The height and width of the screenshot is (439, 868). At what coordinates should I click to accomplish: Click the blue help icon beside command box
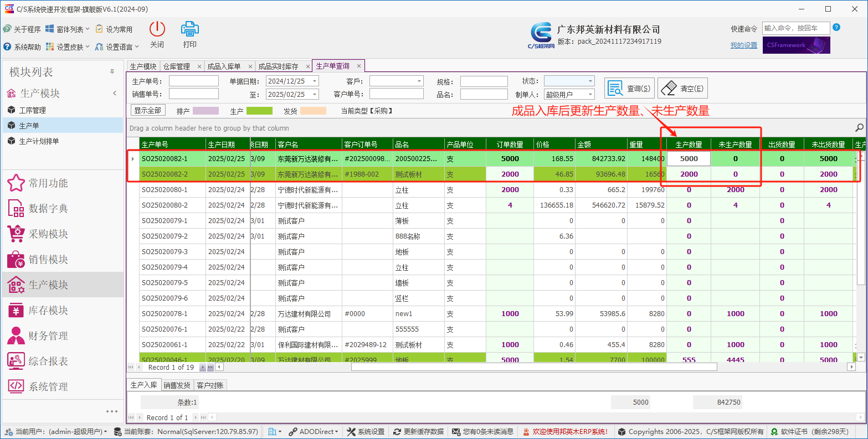tap(836, 28)
